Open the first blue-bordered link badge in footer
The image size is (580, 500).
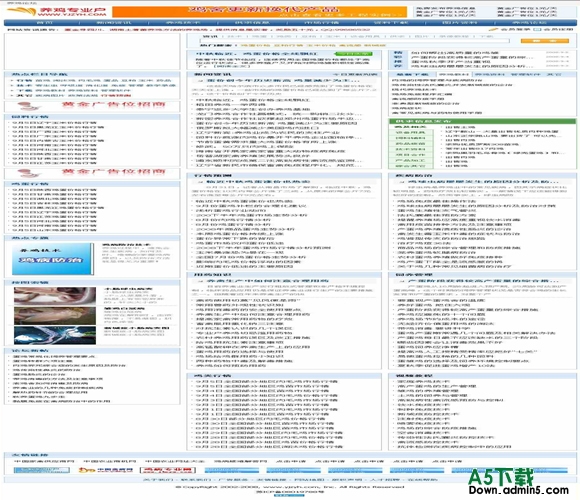point(41,470)
